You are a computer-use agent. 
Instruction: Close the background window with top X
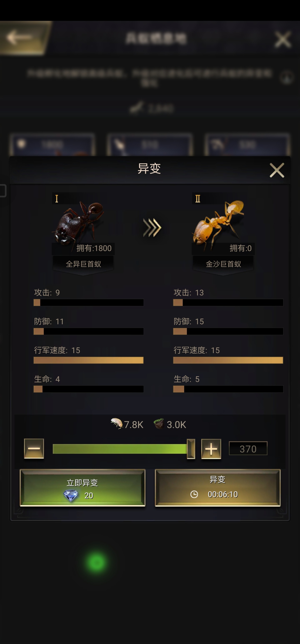[x=282, y=39]
